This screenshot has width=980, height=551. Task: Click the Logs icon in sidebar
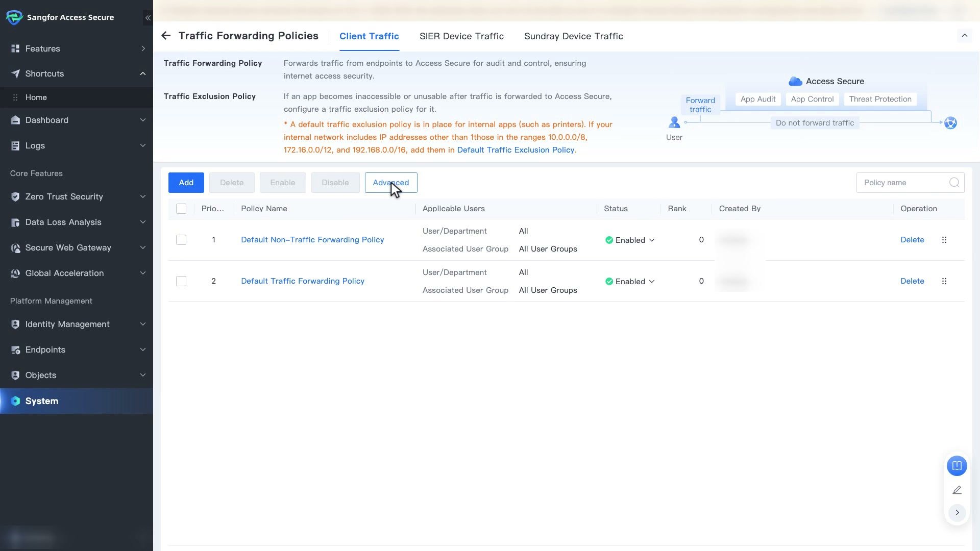click(x=15, y=145)
